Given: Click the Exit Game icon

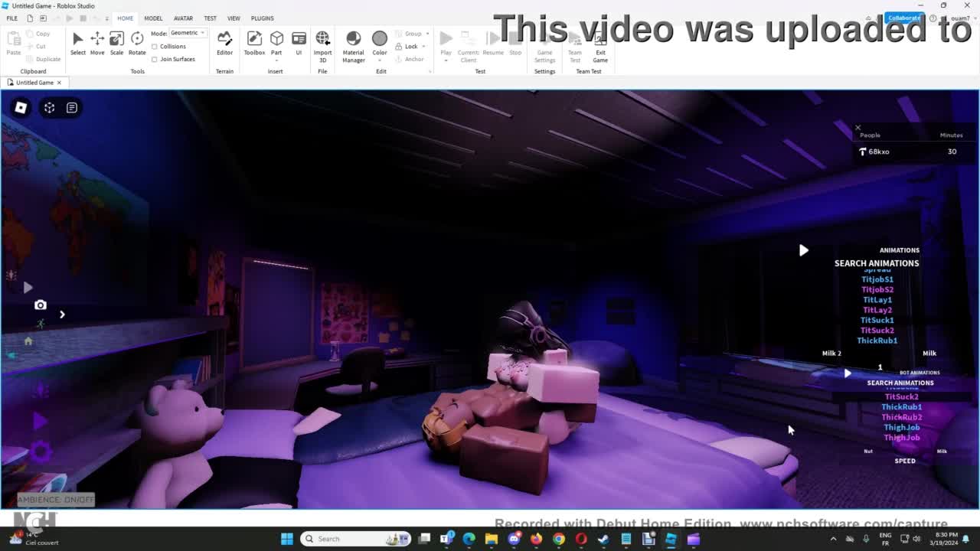Looking at the screenshot, I should tap(600, 44).
